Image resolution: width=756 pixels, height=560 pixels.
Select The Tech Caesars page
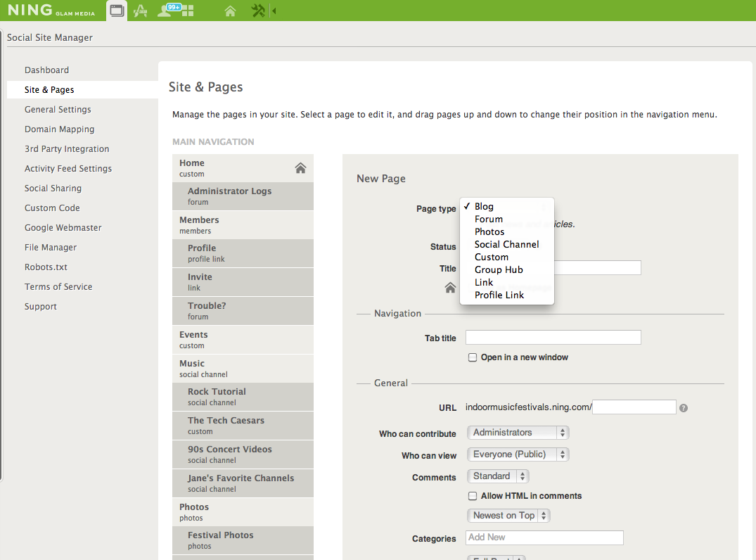coord(243,426)
